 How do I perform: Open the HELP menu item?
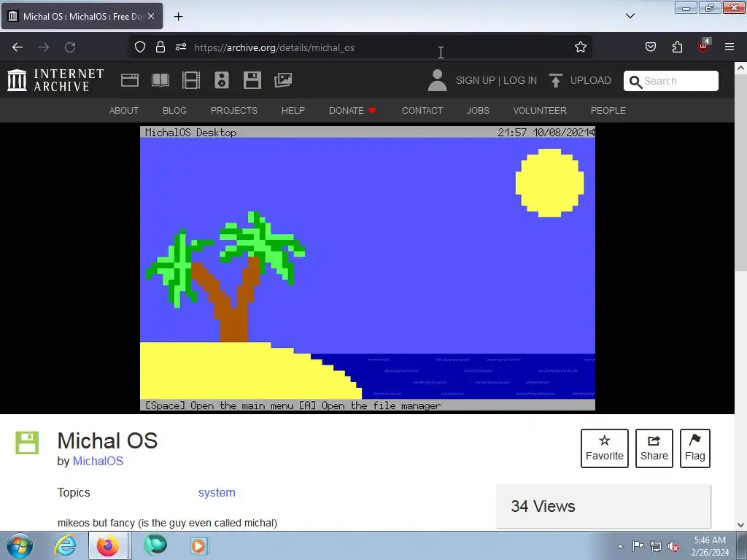click(293, 111)
